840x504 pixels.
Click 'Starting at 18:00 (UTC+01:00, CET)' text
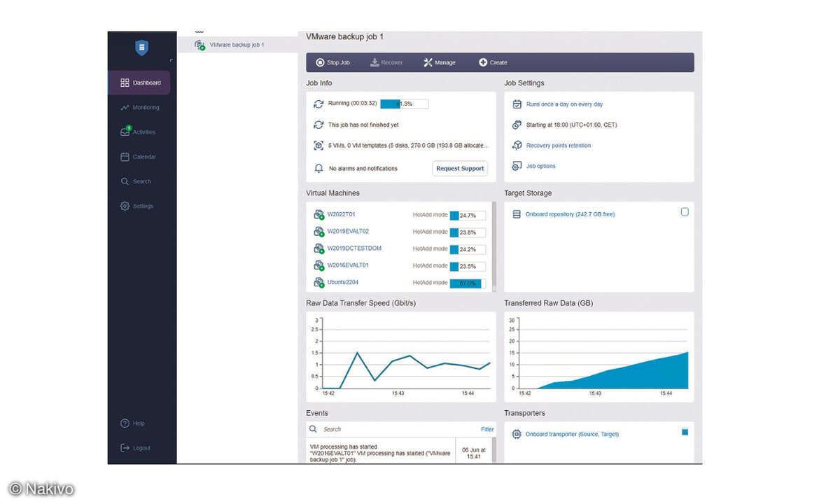click(x=572, y=125)
